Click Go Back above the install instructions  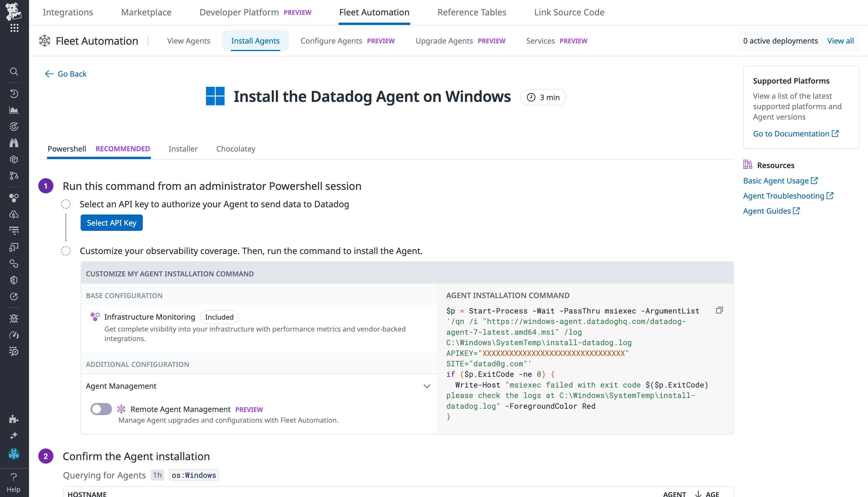tap(65, 74)
